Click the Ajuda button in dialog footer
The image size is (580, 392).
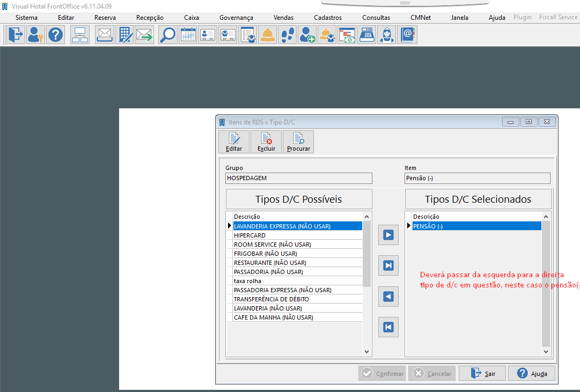[532, 374]
